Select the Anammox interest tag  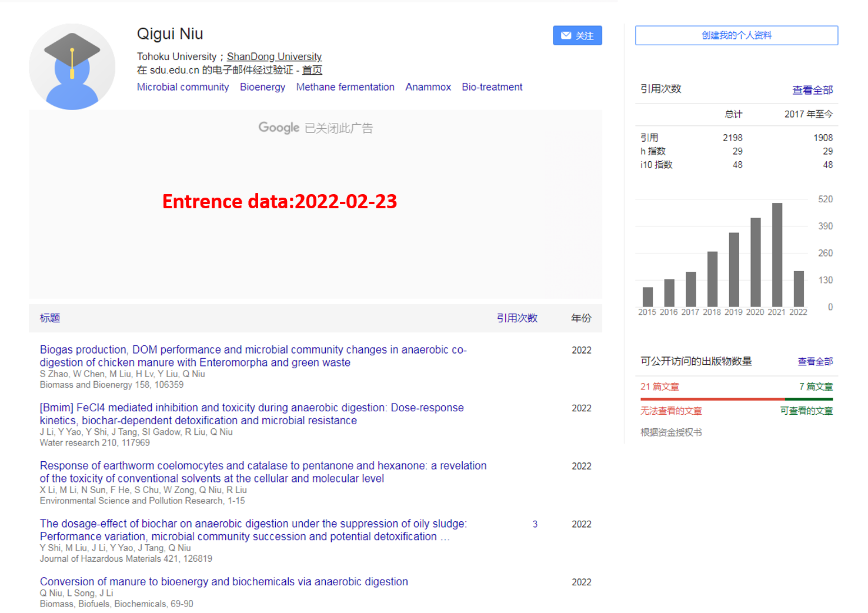coord(428,87)
